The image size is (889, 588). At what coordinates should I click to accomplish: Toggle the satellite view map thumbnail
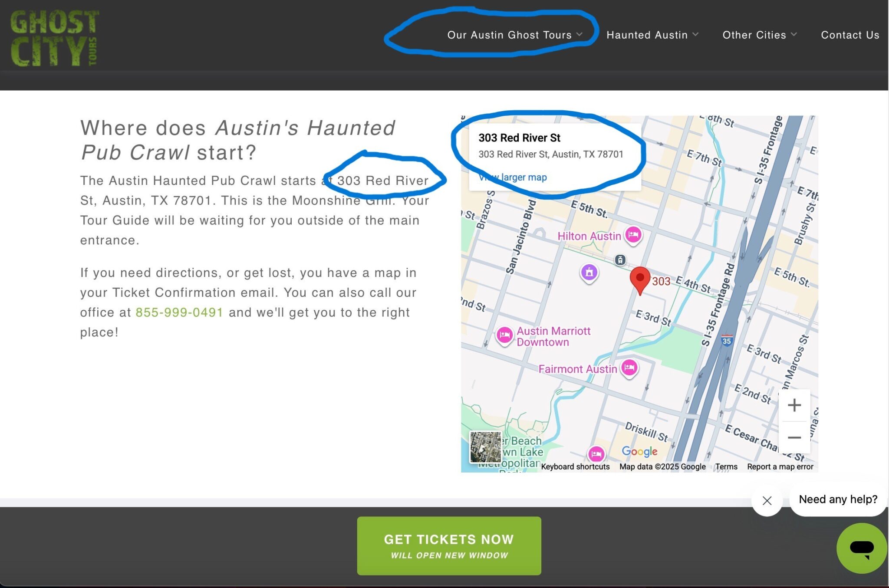coord(486,448)
